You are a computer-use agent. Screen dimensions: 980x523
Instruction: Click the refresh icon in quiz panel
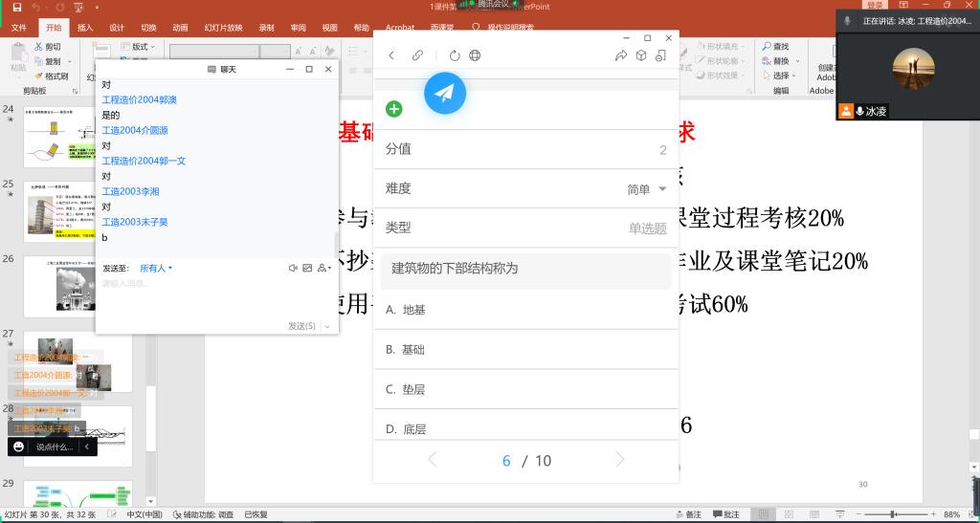click(x=455, y=55)
